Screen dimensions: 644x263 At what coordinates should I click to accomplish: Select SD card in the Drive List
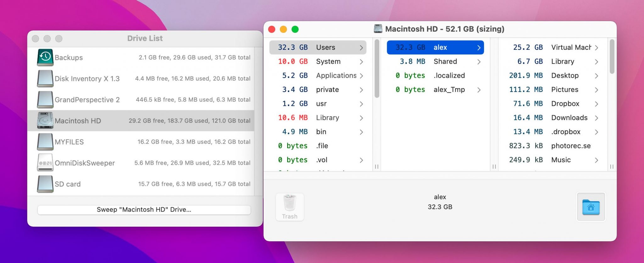click(x=141, y=184)
